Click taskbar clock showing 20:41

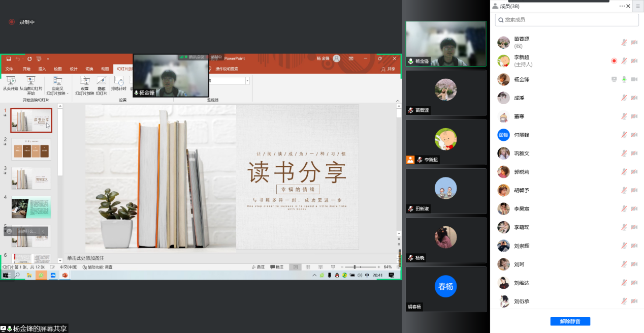tap(377, 275)
